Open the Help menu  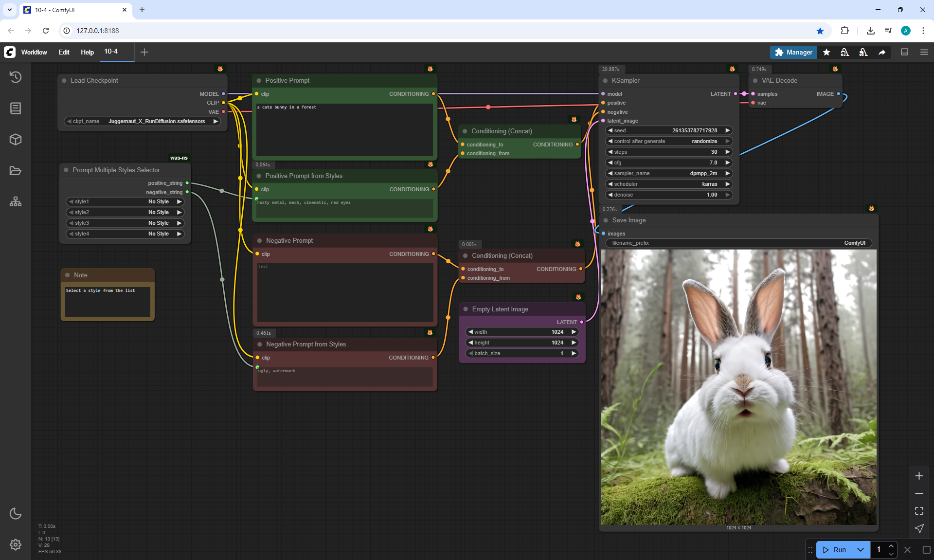click(x=87, y=52)
